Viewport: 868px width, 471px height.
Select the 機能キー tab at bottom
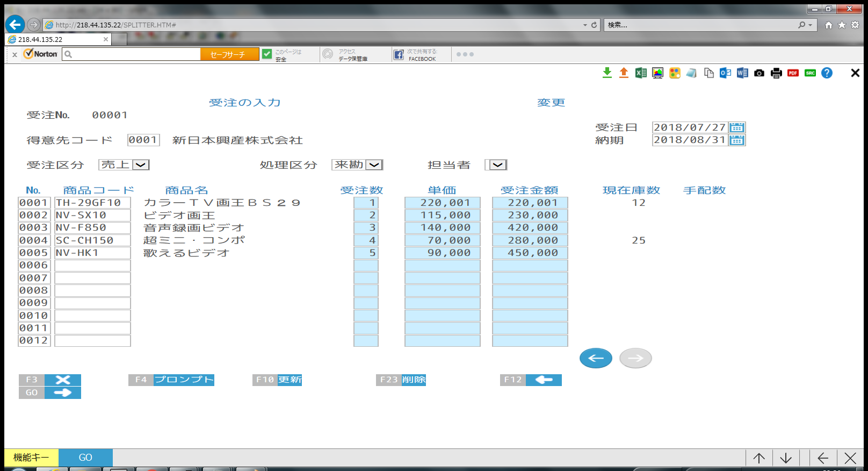coord(31,458)
